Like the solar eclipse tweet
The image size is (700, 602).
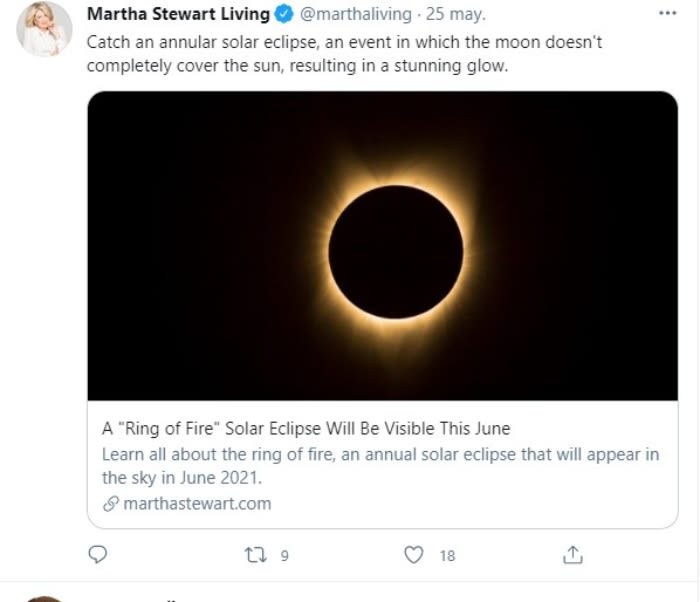414,554
